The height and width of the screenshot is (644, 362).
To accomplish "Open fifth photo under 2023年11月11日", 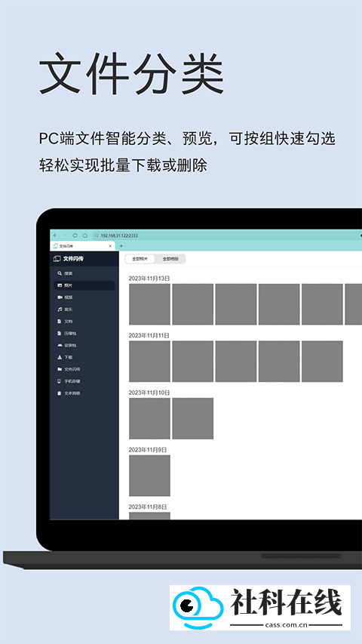I will coord(322,362).
